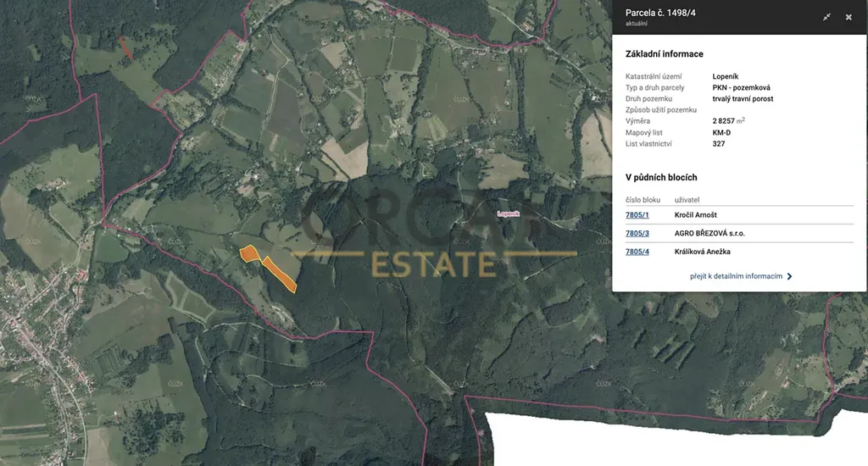Image resolution: width=868 pixels, height=466 pixels.
Task: Collapse the Parcela č. 1498/4 info panel
Action: coord(826,17)
